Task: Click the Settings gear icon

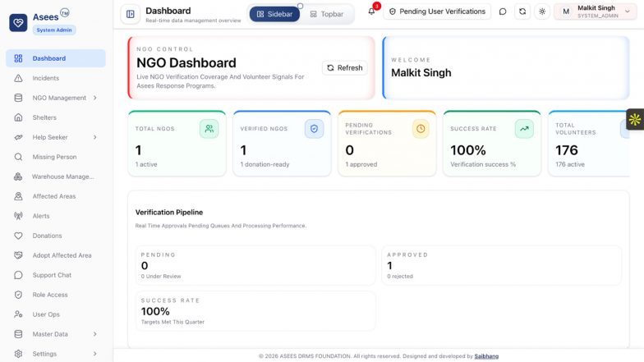Action: pos(18,354)
